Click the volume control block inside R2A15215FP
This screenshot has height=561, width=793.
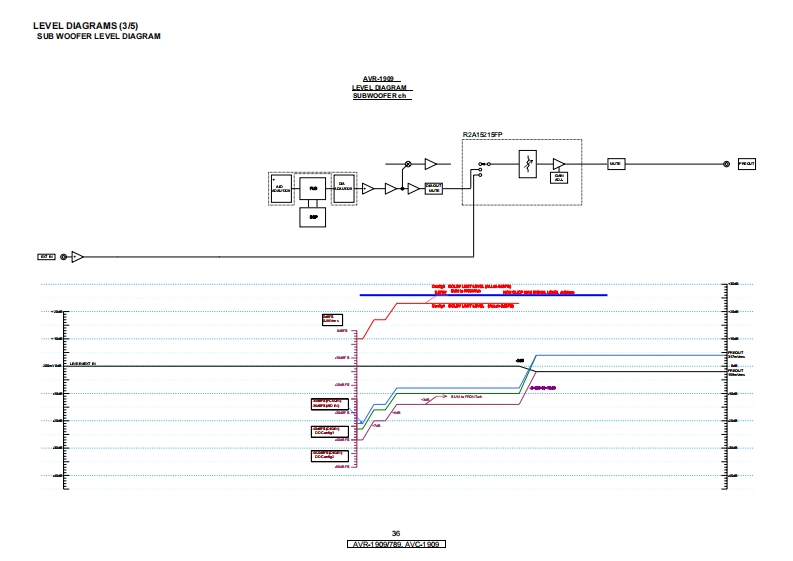(527, 164)
